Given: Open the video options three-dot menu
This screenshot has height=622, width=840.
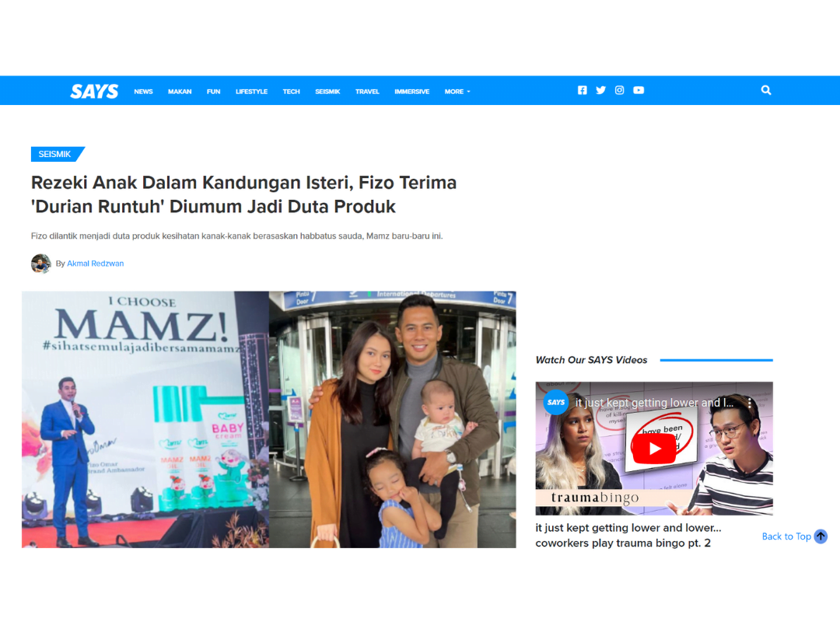Looking at the screenshot, I should [750, 402].
